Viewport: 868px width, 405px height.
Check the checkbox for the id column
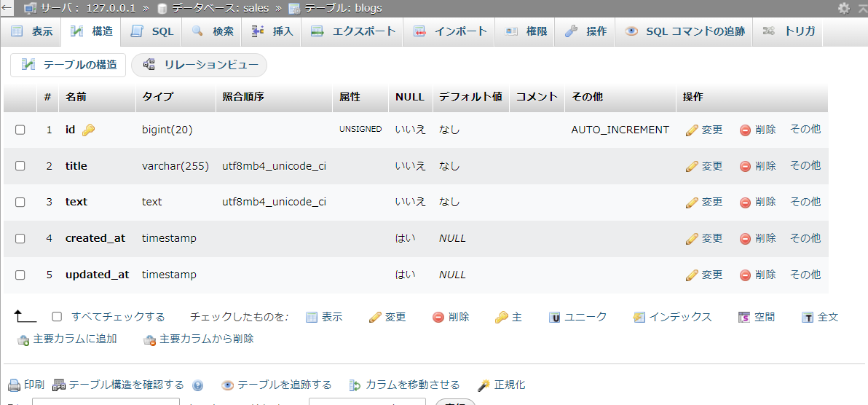[20, 130]
